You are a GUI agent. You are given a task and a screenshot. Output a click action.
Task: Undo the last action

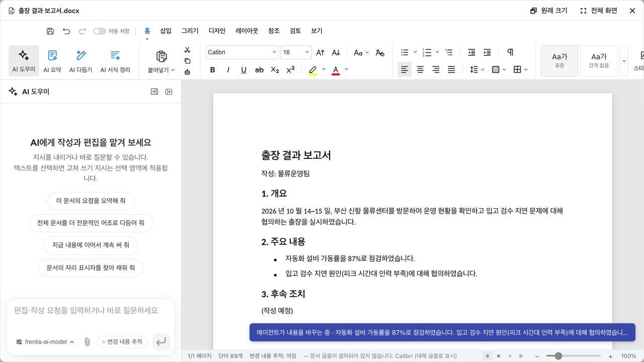[x=66, y=31]
